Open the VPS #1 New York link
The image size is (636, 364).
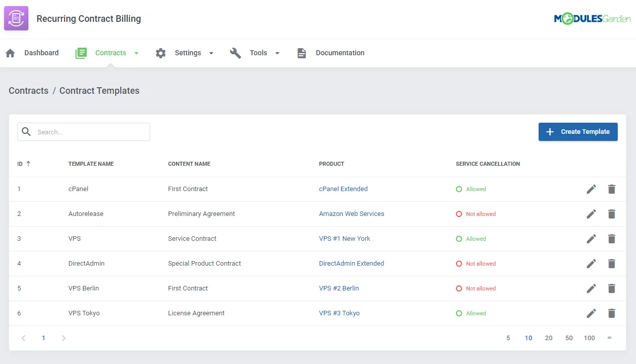(x=345, y=239)
